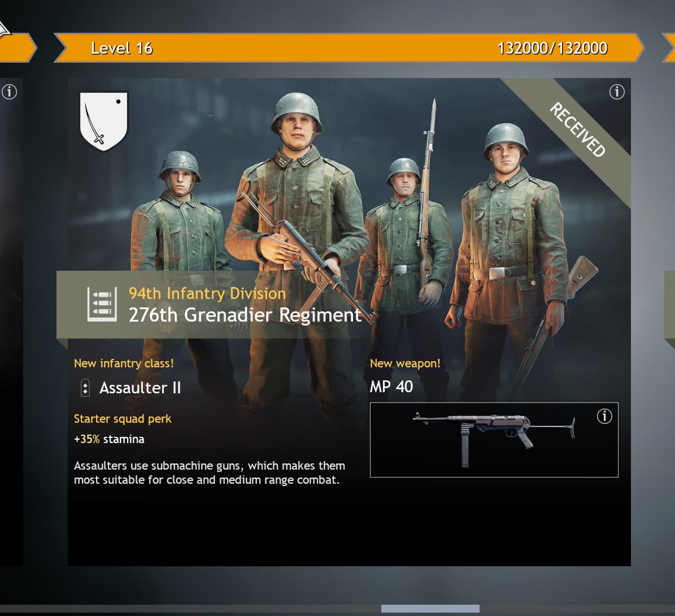Click the horizontal scrollbar thumb at bottom

[430, 608]
